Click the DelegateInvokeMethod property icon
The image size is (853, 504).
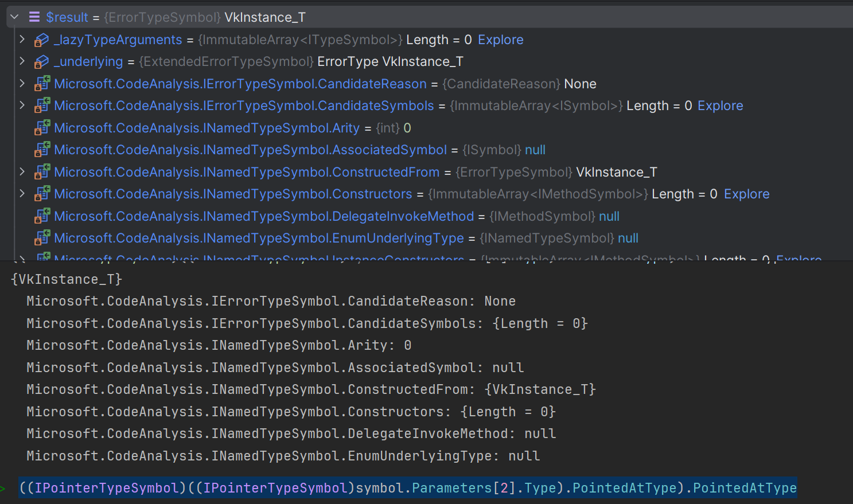(42, 216)
